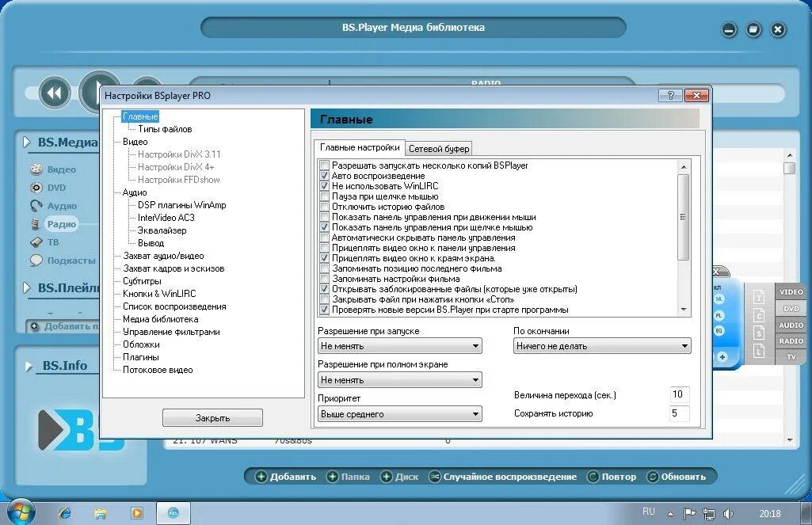Select Эквалайзер in settings tree
The width and height of the screenshot is (812, 525).
coord(162,230)
